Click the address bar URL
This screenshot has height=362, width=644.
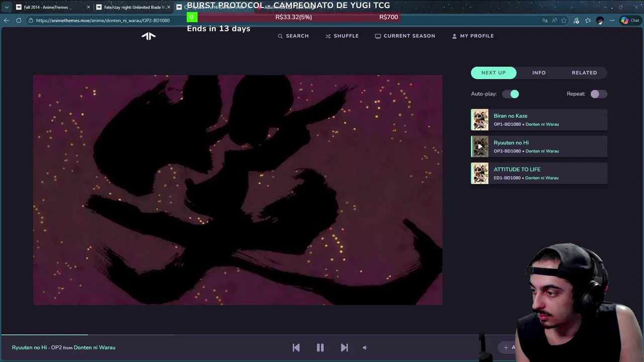point(103,21)
